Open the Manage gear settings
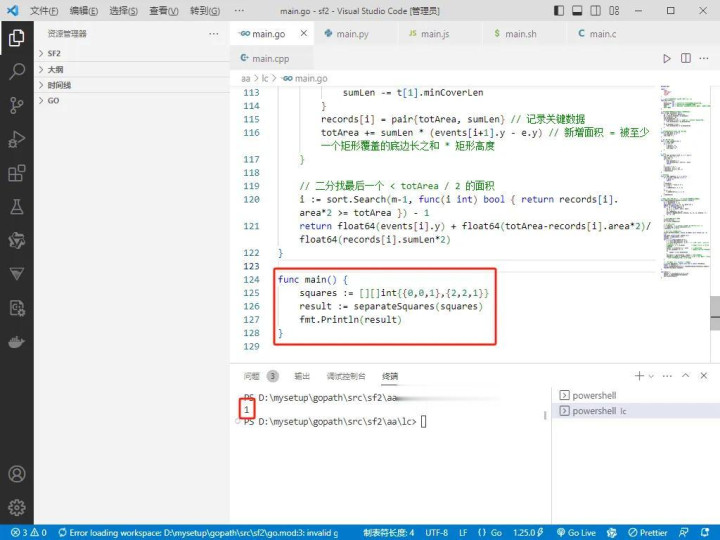720x540 pixels. (16, 507)
